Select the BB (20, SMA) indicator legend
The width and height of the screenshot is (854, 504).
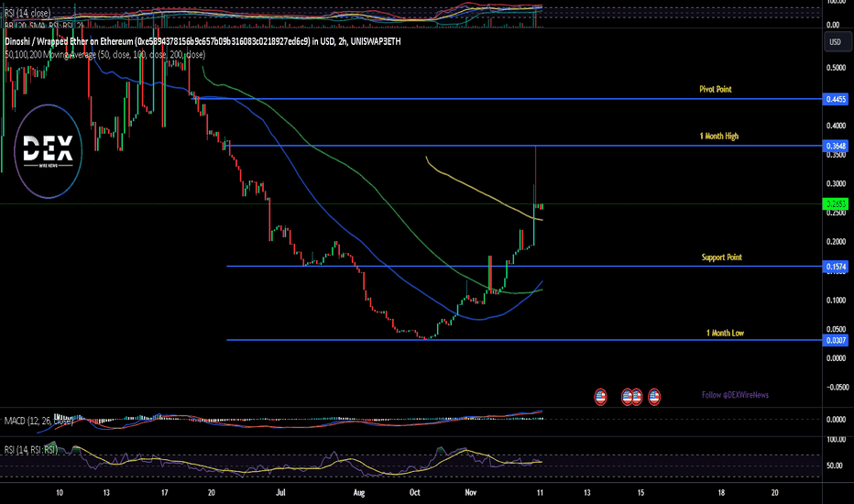click(44, 25)
